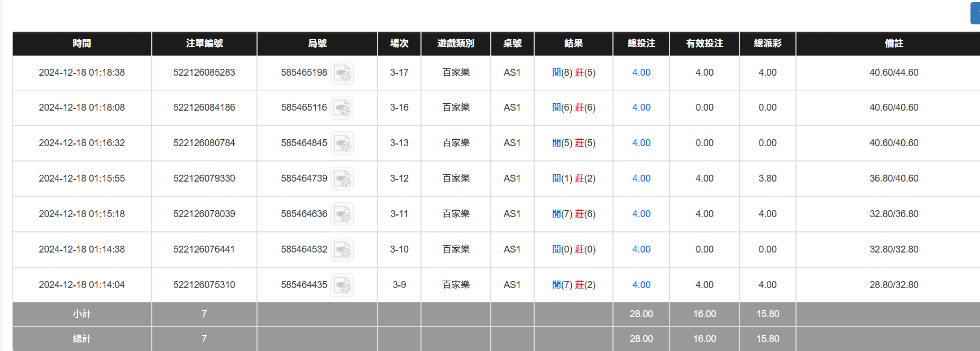
Task: Click result 閒(8) 莊(5) in first row
Action: click(x=573, y=73)
